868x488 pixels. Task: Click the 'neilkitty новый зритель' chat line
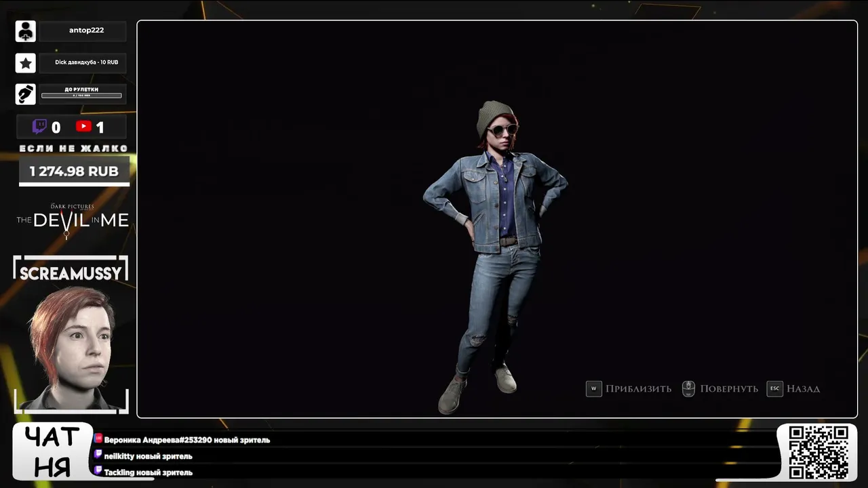tap(148, 456)
